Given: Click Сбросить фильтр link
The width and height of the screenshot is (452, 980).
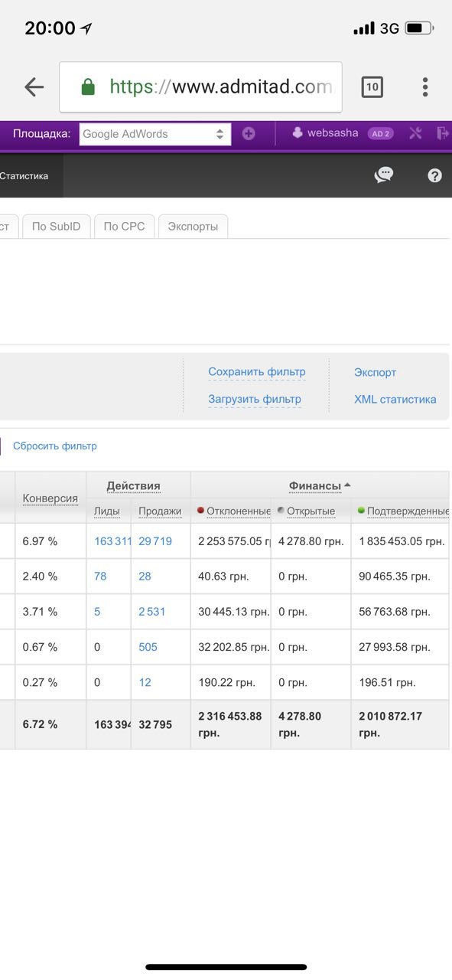Looking at the screenshot, I should pyautogui.click(x=55, y=446).
